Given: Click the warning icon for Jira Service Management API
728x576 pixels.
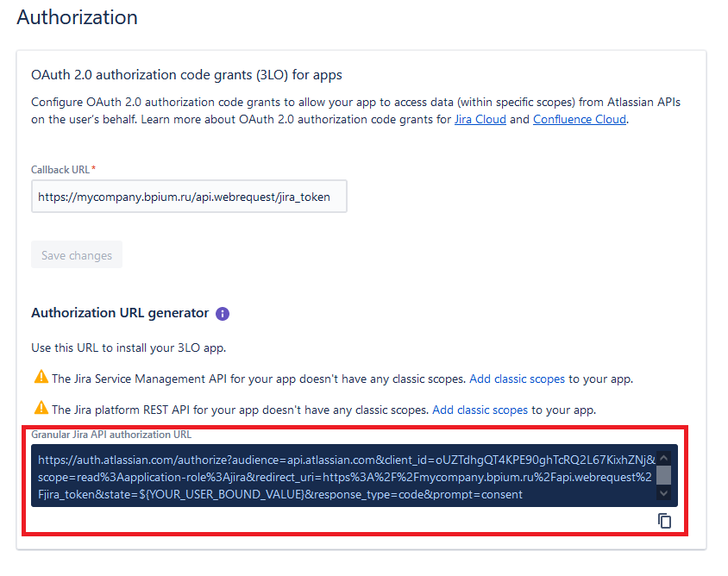Looking at the screenshot, I should point(41,377).
